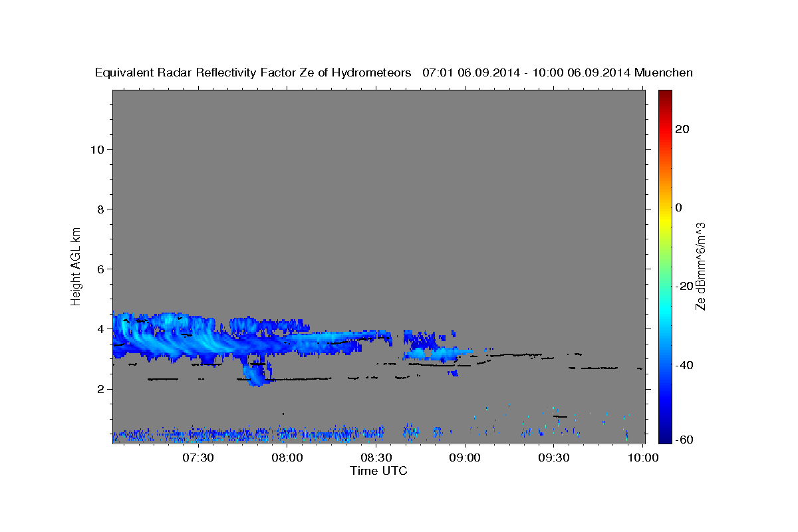This screenshot has width=798, height=532.
Task: Click the yellow region of the colorbar
Action: [664, 219]
